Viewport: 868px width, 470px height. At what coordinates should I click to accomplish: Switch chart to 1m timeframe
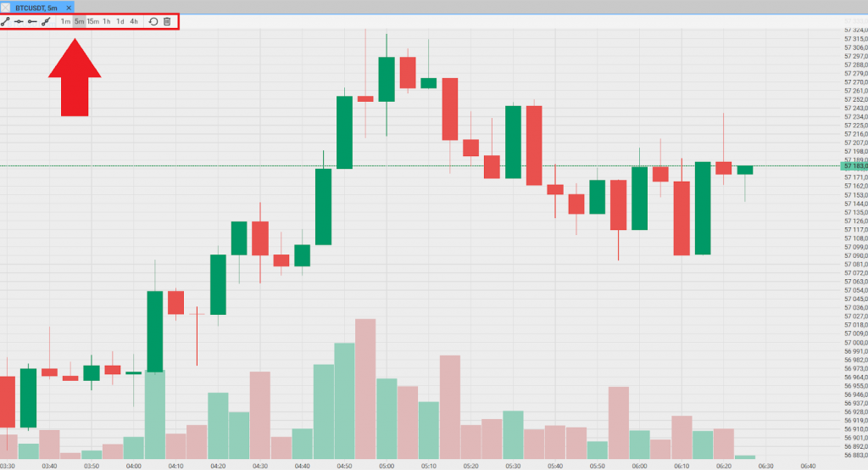tap(65, 21)
